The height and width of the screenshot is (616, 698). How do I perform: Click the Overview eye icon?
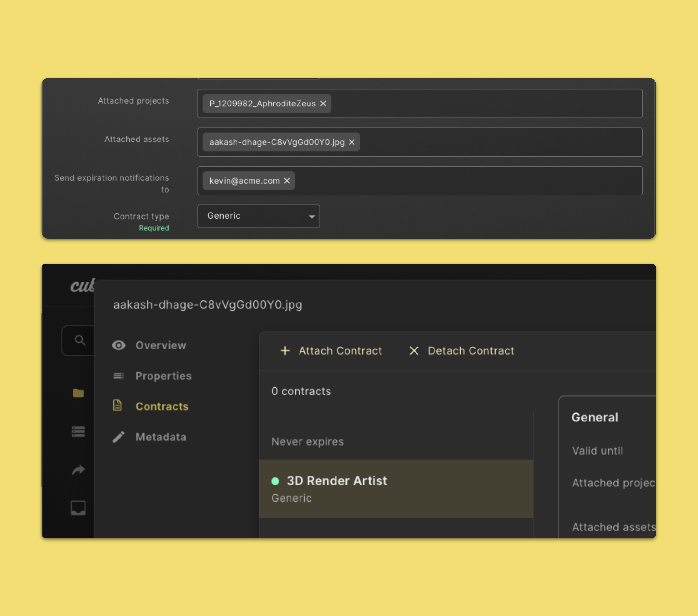pos(119,345)
